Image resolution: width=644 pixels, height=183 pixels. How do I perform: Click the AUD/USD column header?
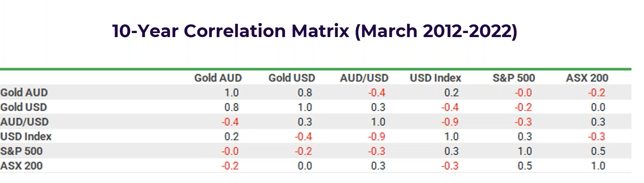(x=364, y=78)
